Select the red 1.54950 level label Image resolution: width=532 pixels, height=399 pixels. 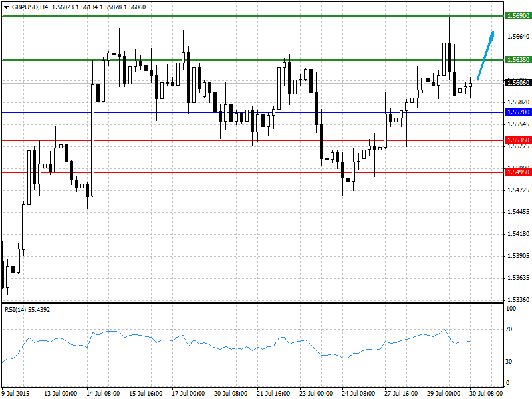(x=517, y=172)
